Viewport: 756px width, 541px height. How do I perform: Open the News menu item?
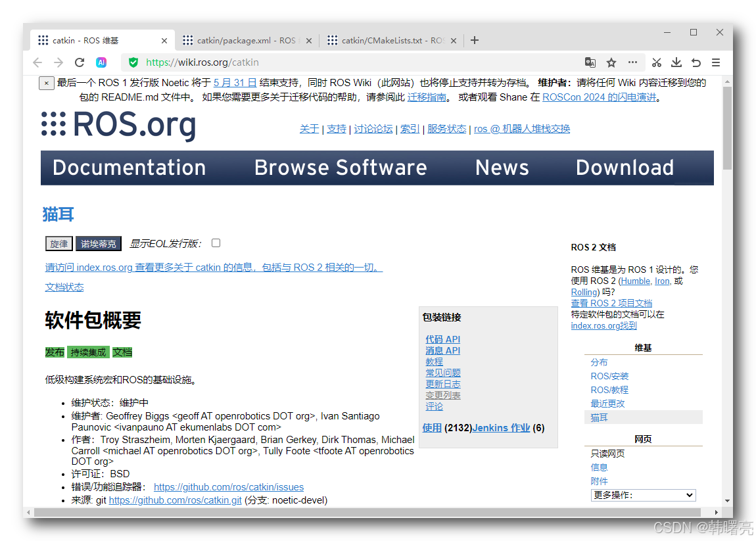coord(502,168)
